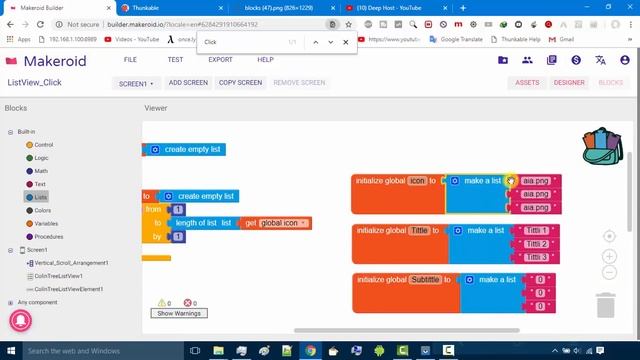This screenshot has height=360, width=640.
Task: Click mutator gear on top create empty list
Action: tap(155, 150)
